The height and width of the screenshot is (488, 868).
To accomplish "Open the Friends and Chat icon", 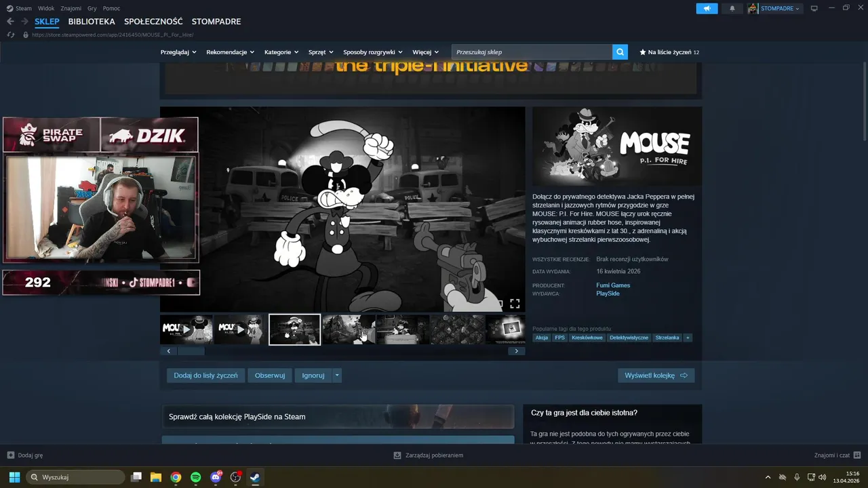I will 857,455.
